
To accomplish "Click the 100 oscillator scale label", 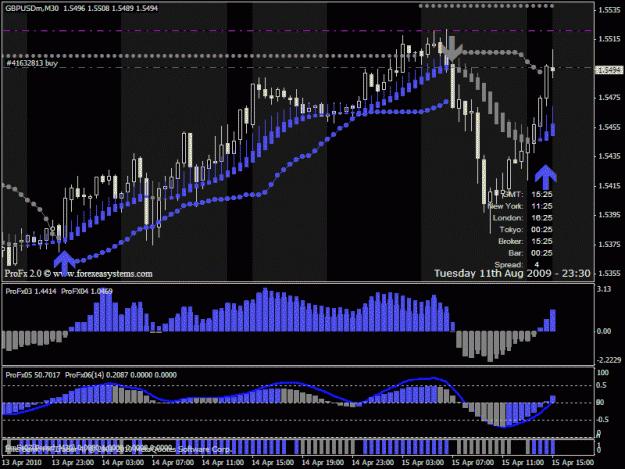I will (x=603, y=373).
